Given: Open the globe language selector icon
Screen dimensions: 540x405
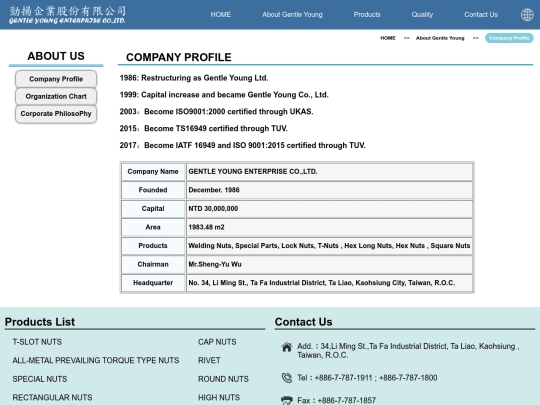Looking at the screenshot, I should click(527, 15).
